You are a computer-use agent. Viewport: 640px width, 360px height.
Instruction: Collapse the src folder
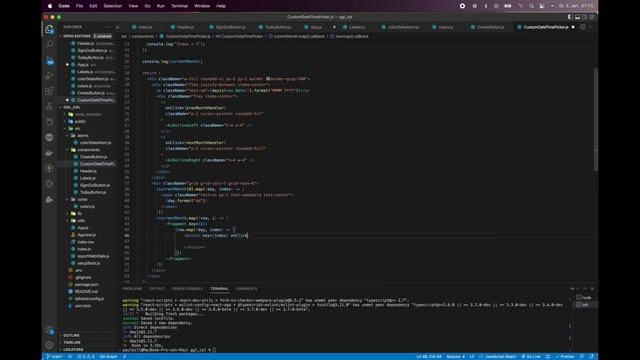87,128
